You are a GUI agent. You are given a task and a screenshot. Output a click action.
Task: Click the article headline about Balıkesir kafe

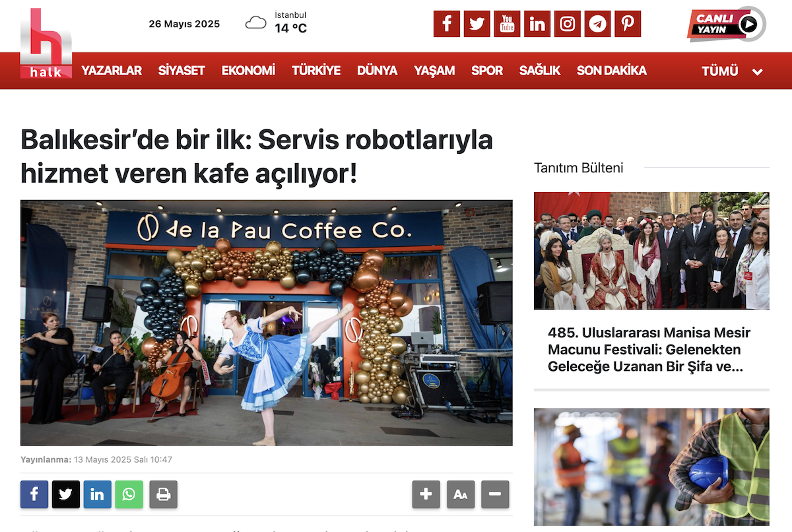pos(257,156)
